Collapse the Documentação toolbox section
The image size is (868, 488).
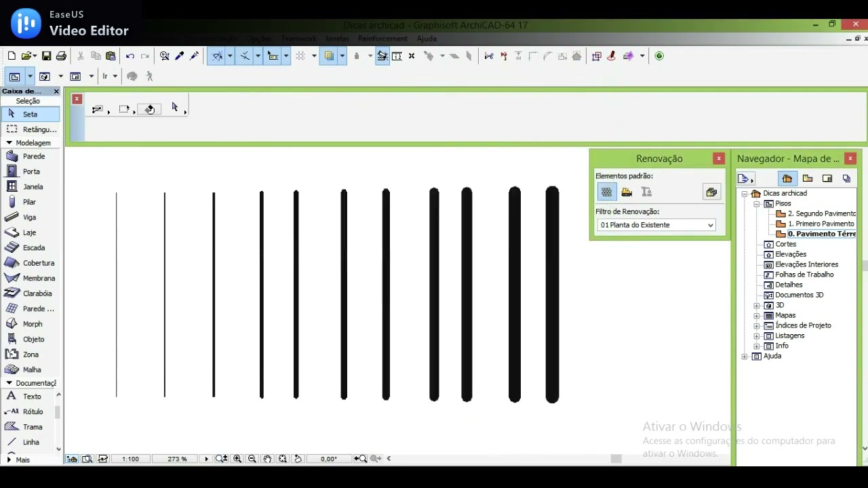(9, 383)
